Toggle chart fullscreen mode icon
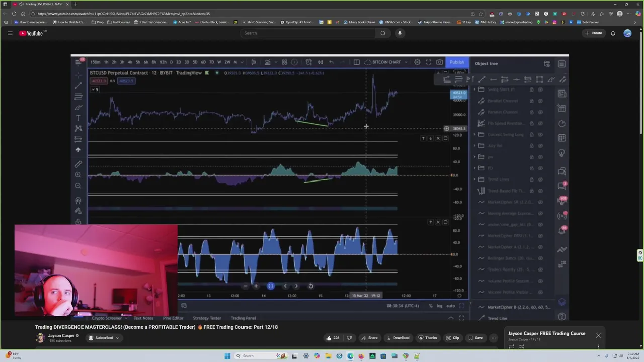 click(428, 62)
